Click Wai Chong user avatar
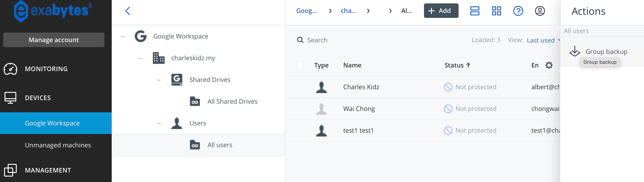This screenshot has height=182, width=644. (322, 109)
